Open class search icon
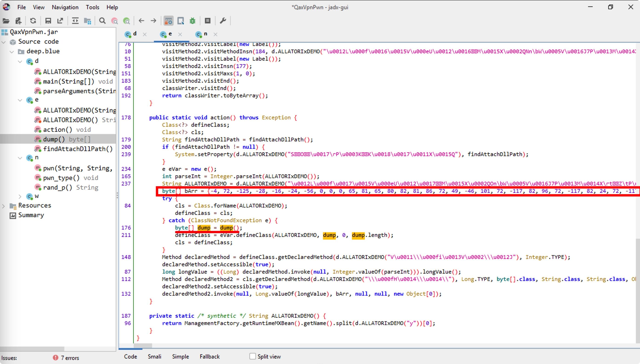This screenshot has width=640, height=364. pos(115,21)
